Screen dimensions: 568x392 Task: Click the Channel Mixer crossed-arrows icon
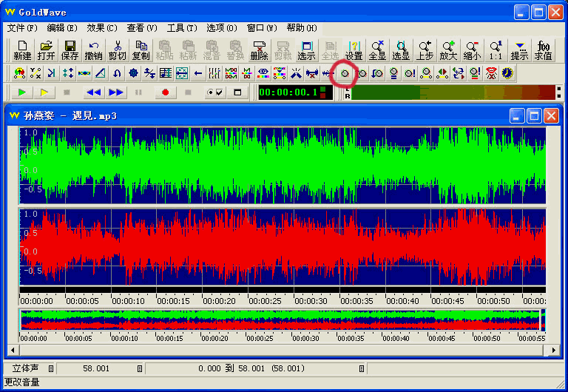point(459,73)
